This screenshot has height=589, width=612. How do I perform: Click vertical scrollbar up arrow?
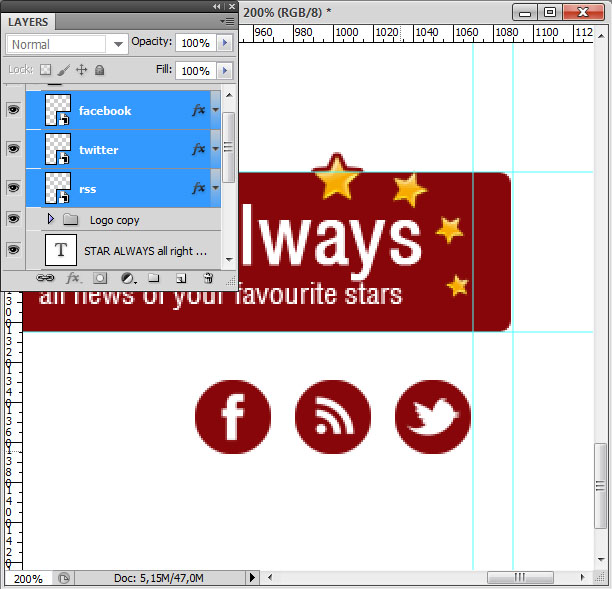coord(601,36)
